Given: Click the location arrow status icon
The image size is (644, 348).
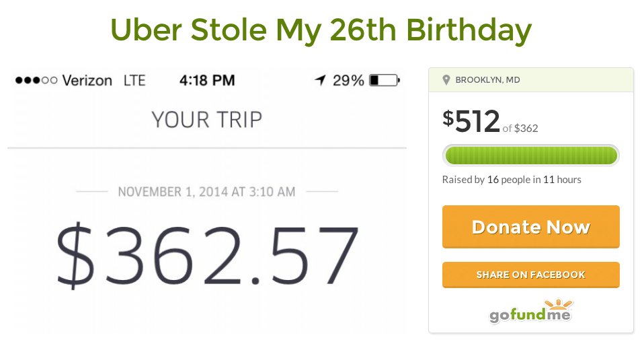Looking at the screenshot, I should pyautogui.click(x=321, y=80).
